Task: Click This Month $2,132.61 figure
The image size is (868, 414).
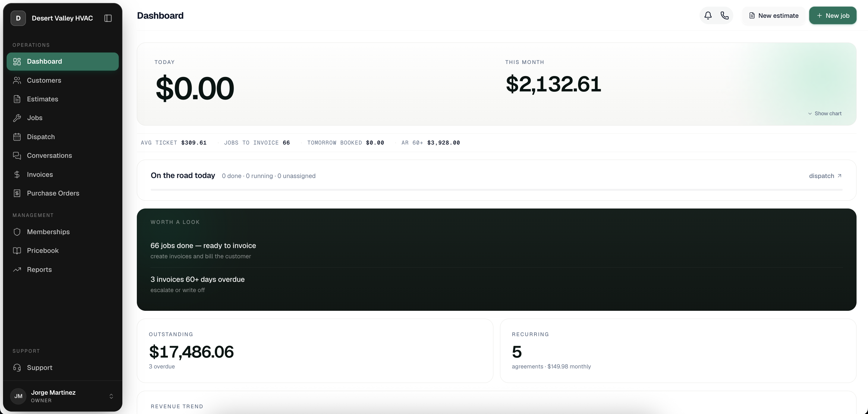Action: click(553, 84)
